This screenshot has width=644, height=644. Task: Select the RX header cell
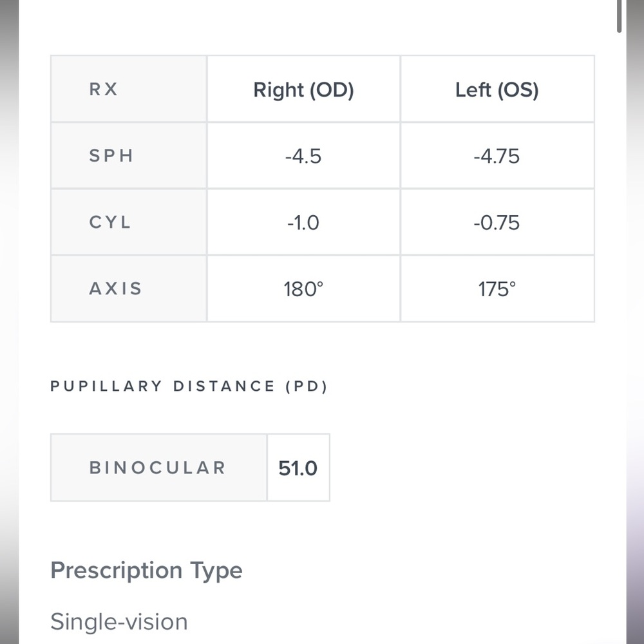(129, 89)
